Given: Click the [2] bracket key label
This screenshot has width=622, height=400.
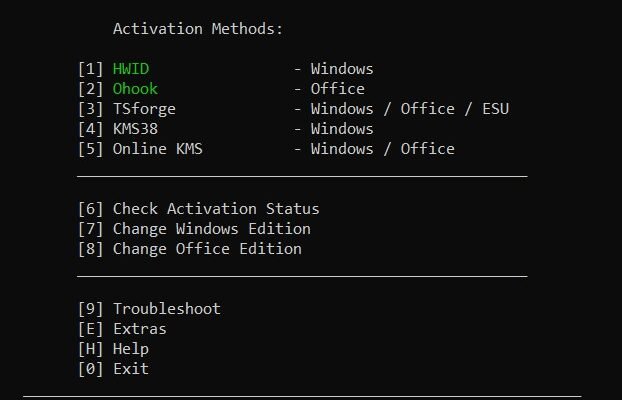Looking at the screenshot, I should pyautogui.click(x=90, y=89).
